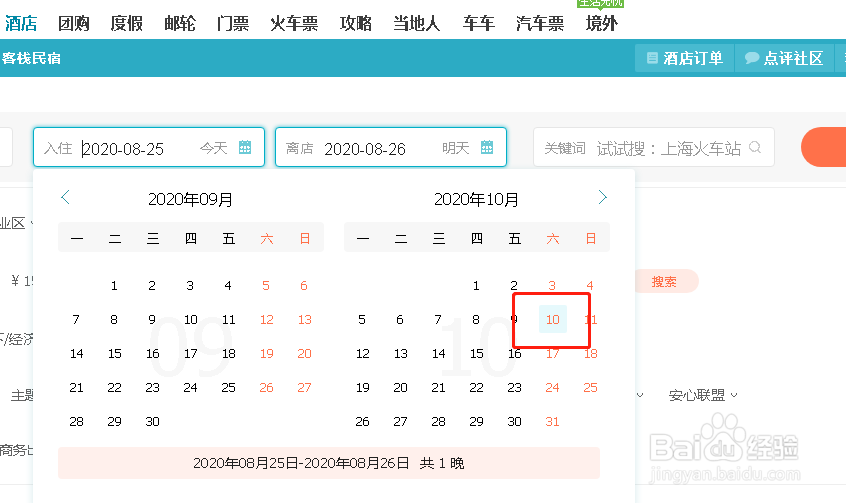Screen dimensions: 846x503
Task: Pick October 15 in the calendar
Action: pos(476,354)
